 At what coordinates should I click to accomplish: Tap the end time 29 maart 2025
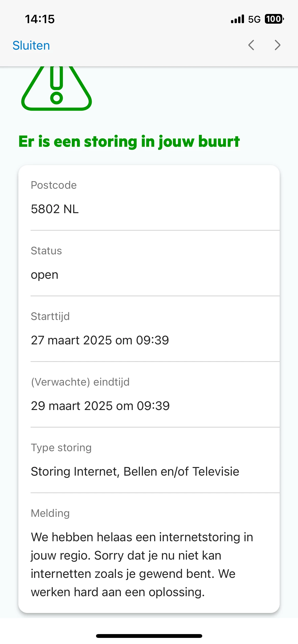click(100, 406)
